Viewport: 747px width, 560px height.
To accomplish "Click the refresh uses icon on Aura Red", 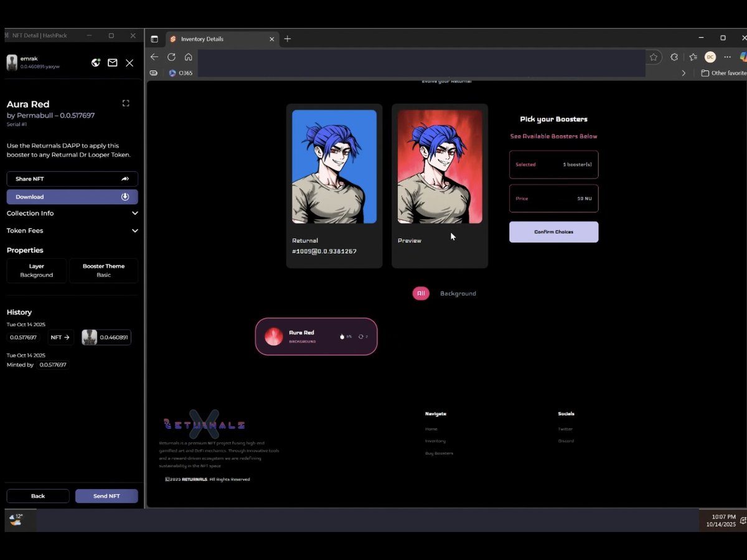I will point(361,337).
